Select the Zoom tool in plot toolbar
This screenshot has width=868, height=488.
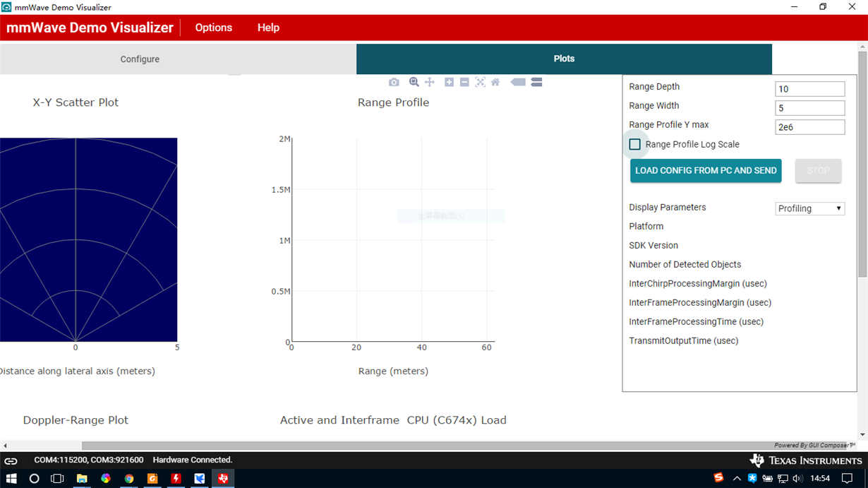click(x=414, y=83)
